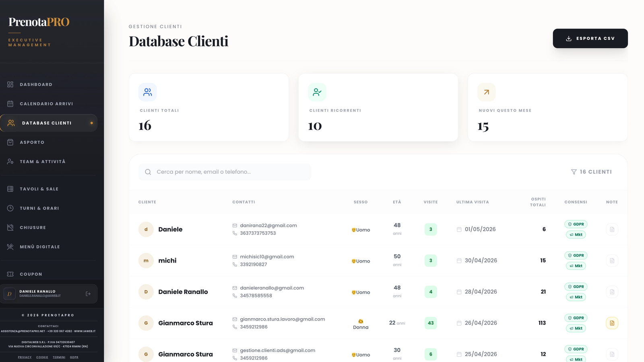
Task: Open Calendario Arrivi from the sidebar
Action: [48, 104]
